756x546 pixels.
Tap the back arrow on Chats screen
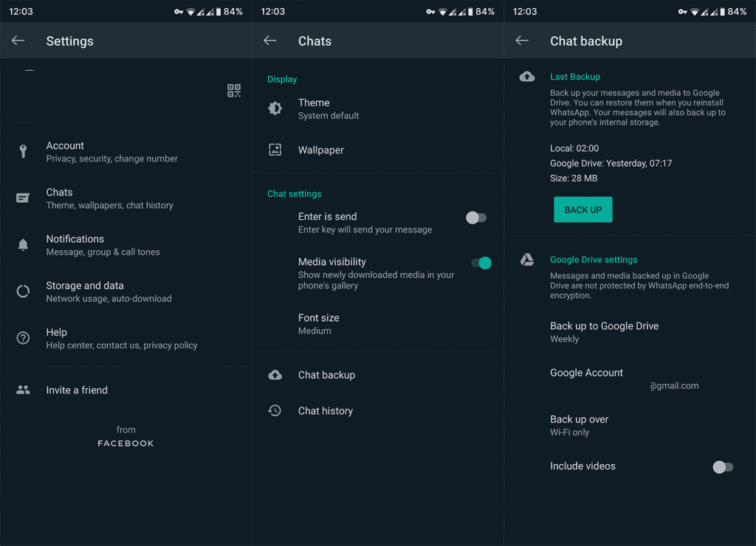[270, 41]
